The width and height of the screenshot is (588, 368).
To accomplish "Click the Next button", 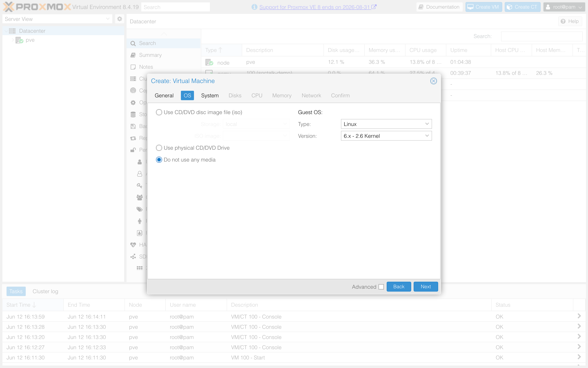I will click(425, 286).
